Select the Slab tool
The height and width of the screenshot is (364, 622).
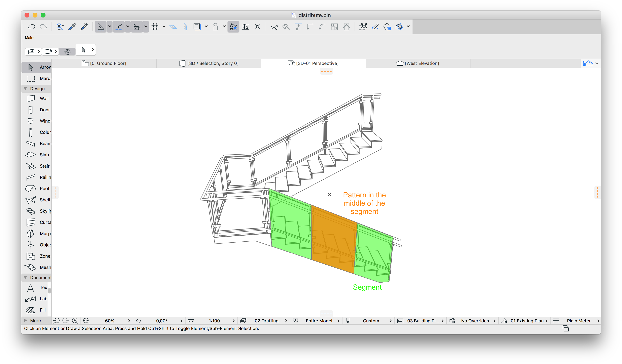[37, 155]
